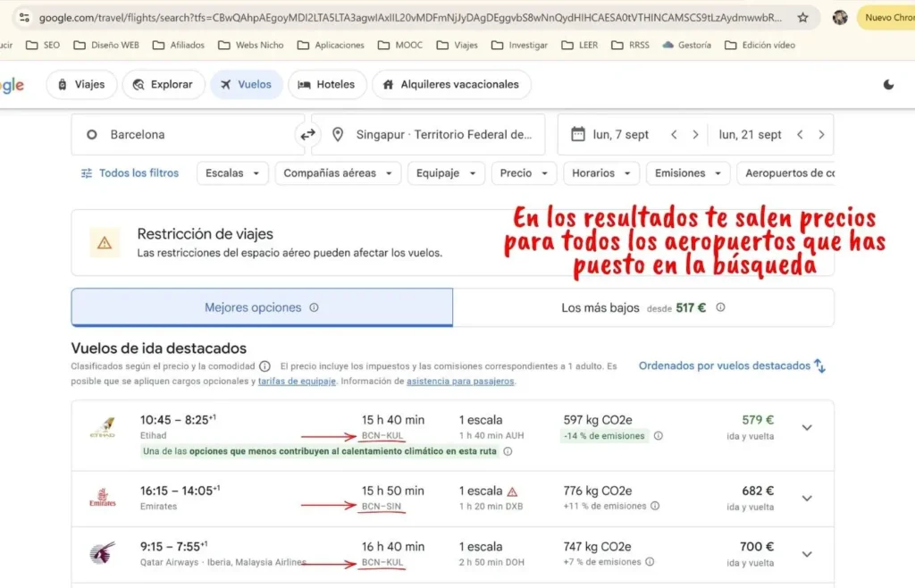The width and height of the screenshot is (915, 588).
Task: Open Alquileres vacacionales tab
Action: click(x=451, y=85)
